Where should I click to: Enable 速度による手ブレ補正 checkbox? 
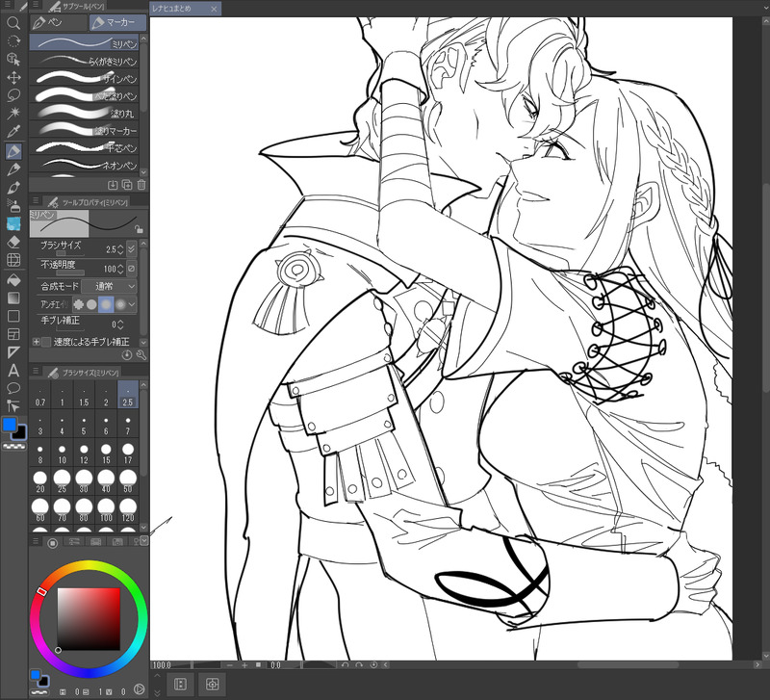pyautogui.click(x=46, y=342)
